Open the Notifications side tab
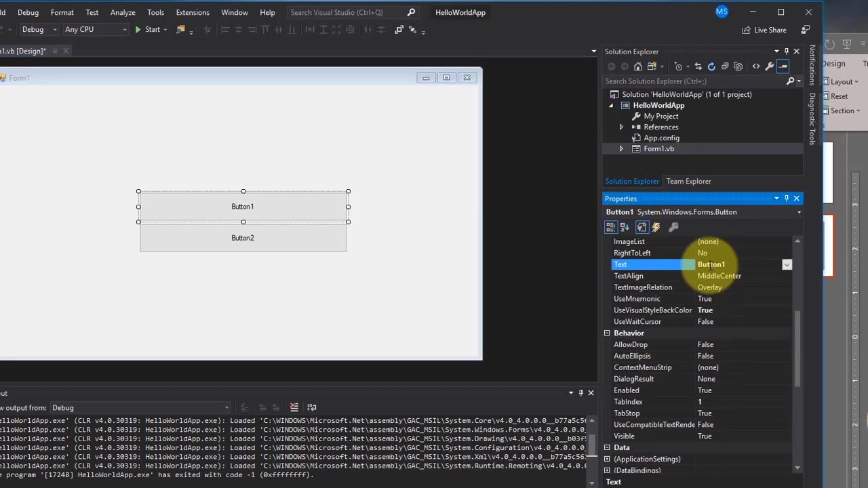868x488 pixels. click(x=812, y=66)
